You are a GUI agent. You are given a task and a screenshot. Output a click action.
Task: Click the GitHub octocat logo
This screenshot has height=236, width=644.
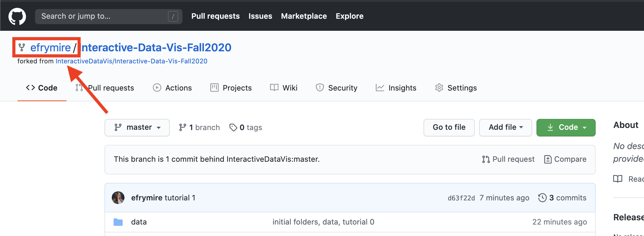click(x=17, y=16)
